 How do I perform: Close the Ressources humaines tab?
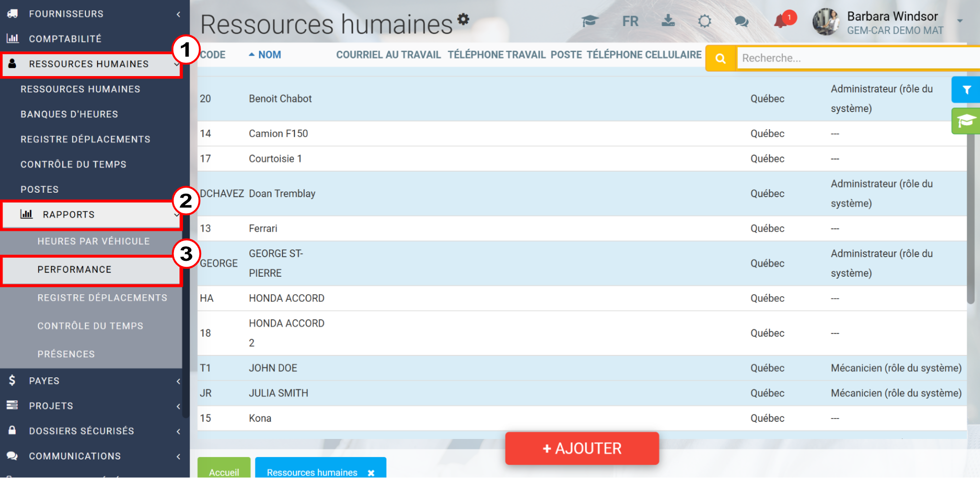[x=371, y=472]
